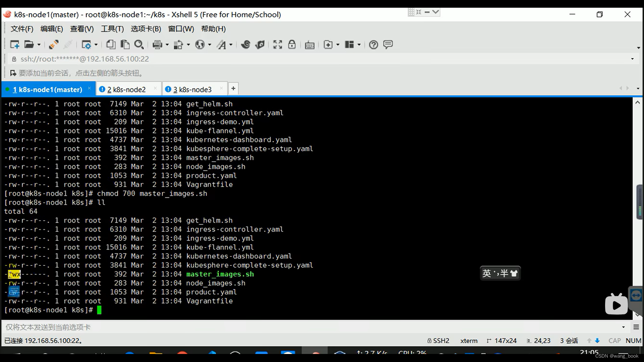The width and height of the screenshot is (644, 362).
Task: Open the 帮助(H) menu
Action: (x=213, y=29)
